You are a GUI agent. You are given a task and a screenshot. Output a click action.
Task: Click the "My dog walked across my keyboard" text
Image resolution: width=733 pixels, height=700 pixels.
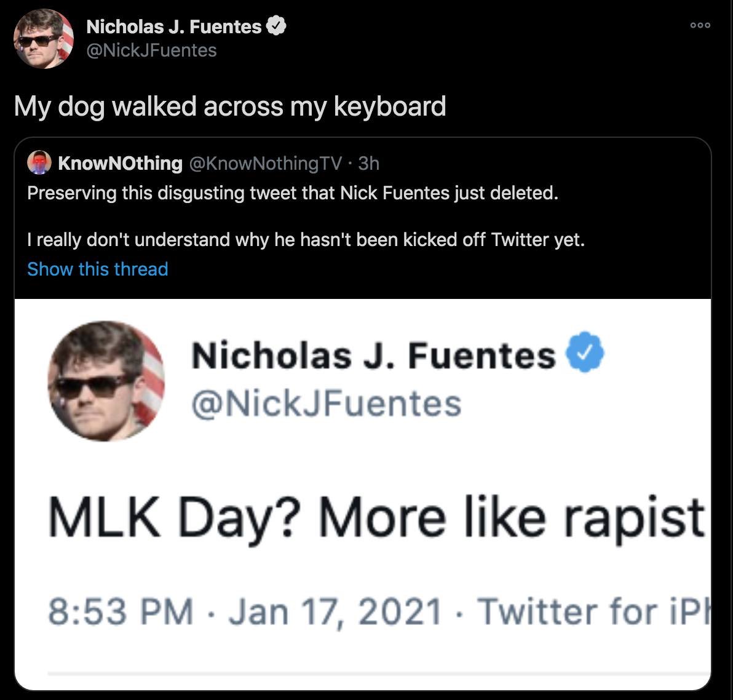click(x=230, y=106)
